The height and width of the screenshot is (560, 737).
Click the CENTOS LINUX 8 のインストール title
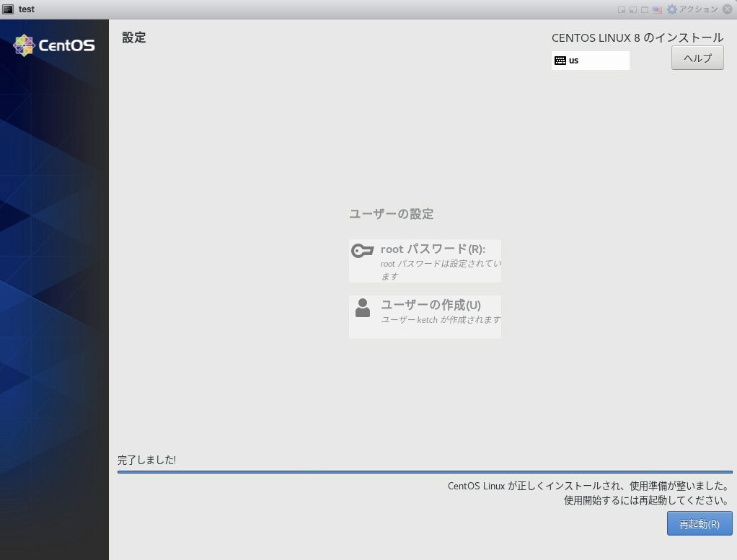click(637, 38)
